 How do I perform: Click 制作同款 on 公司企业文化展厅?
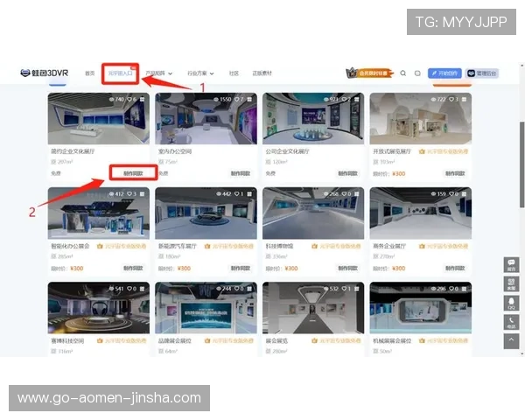pyautogui.click(x=348, y=173)
